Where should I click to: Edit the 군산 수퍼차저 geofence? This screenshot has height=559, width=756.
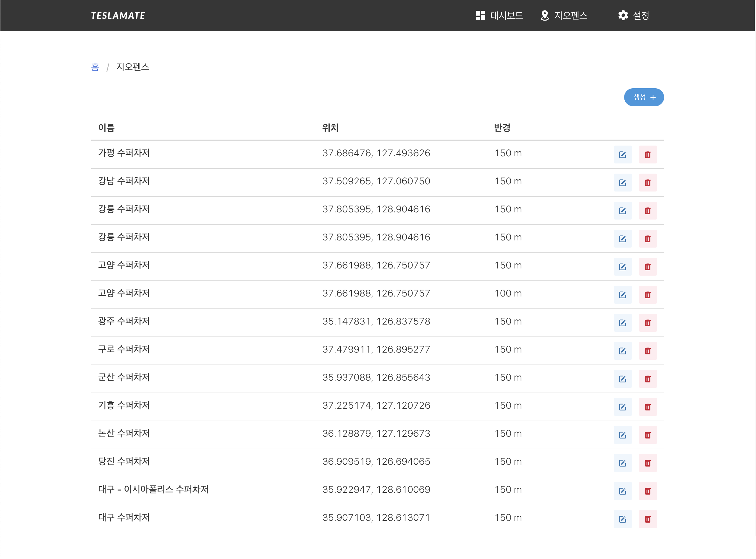click(x=623, y=379)
